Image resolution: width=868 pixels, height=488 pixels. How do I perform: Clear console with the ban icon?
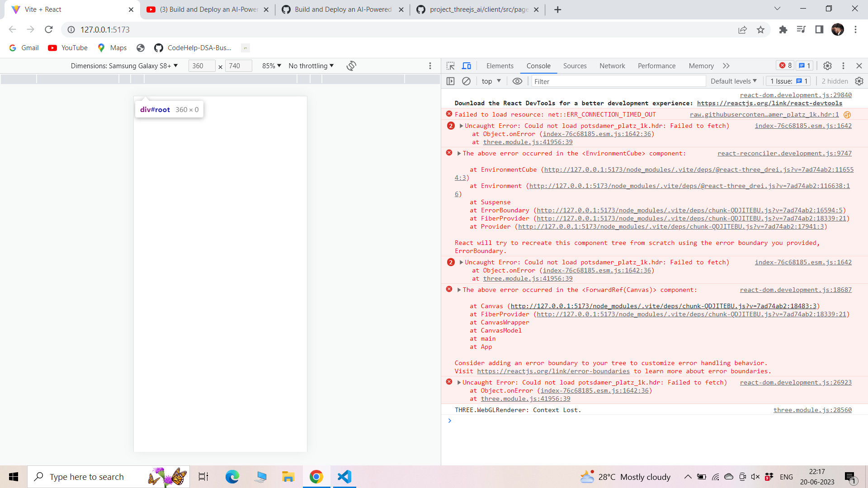[x=466, y=81]
